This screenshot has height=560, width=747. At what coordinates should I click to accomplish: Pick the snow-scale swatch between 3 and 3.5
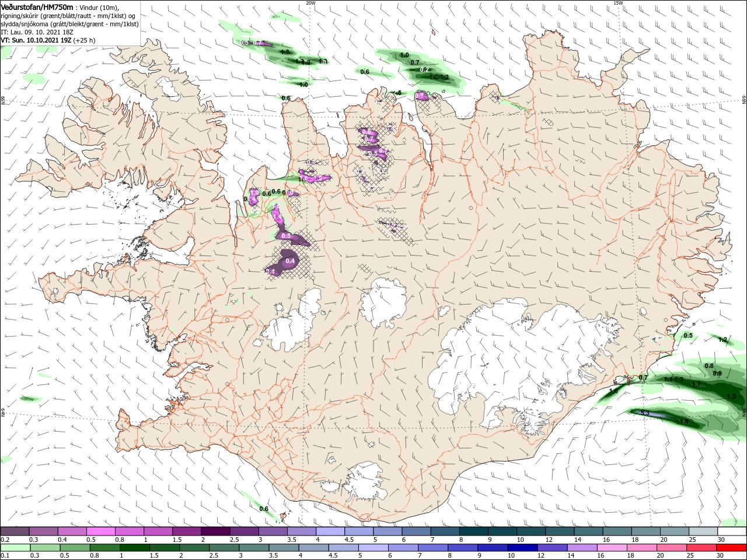point(273,531)
